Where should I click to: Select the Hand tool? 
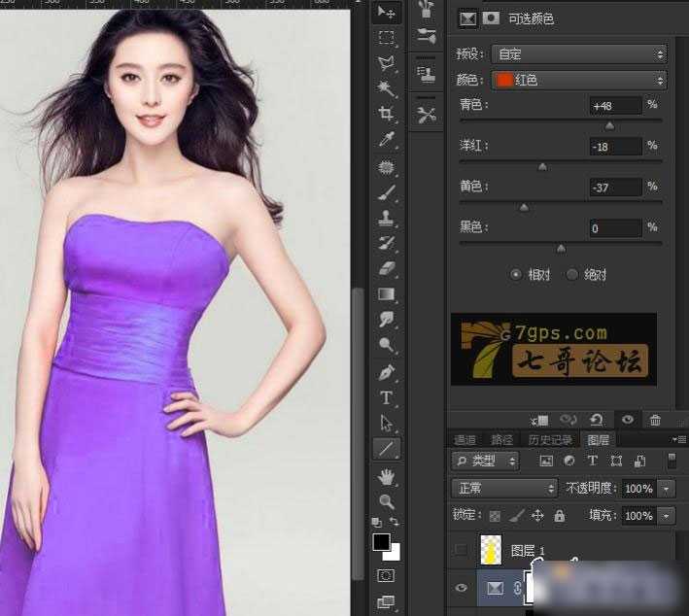click(386, 477)
